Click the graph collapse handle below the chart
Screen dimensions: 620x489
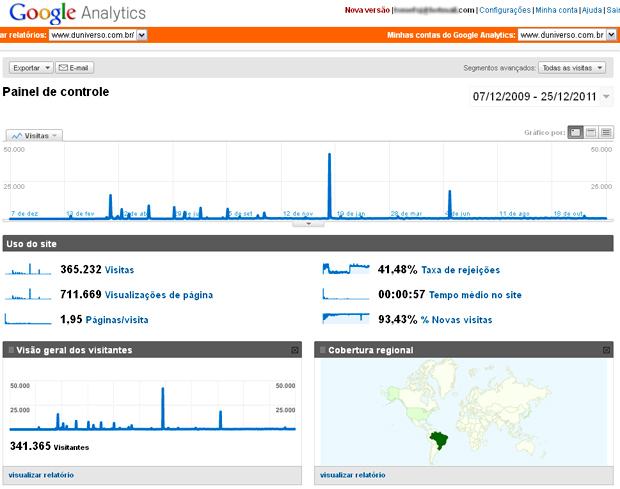pos(309,223)
